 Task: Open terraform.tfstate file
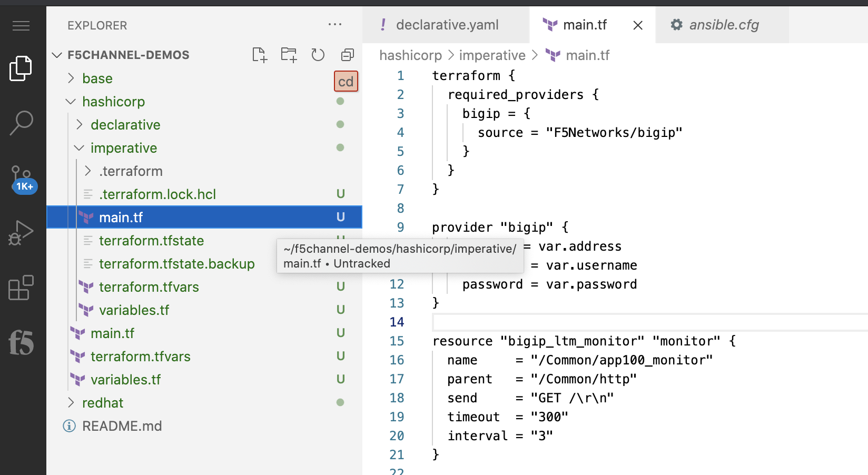(x=151, y=241)
